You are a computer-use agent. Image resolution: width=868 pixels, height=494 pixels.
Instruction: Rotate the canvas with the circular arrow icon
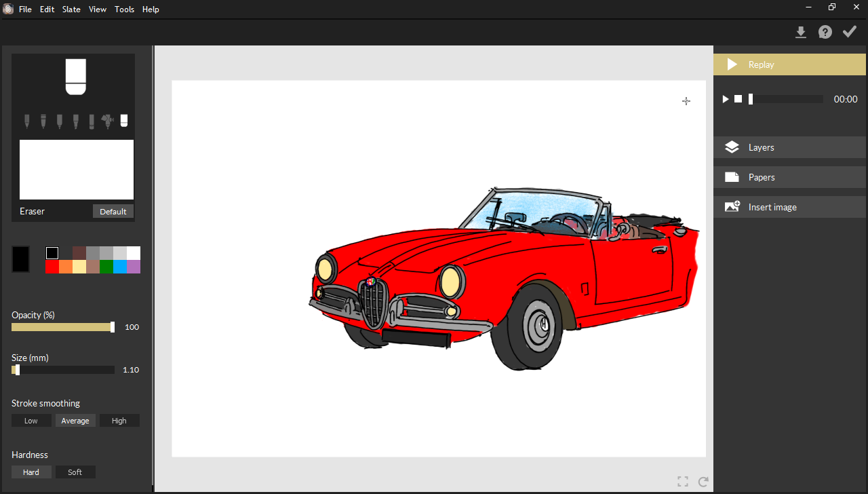point(703,482)
